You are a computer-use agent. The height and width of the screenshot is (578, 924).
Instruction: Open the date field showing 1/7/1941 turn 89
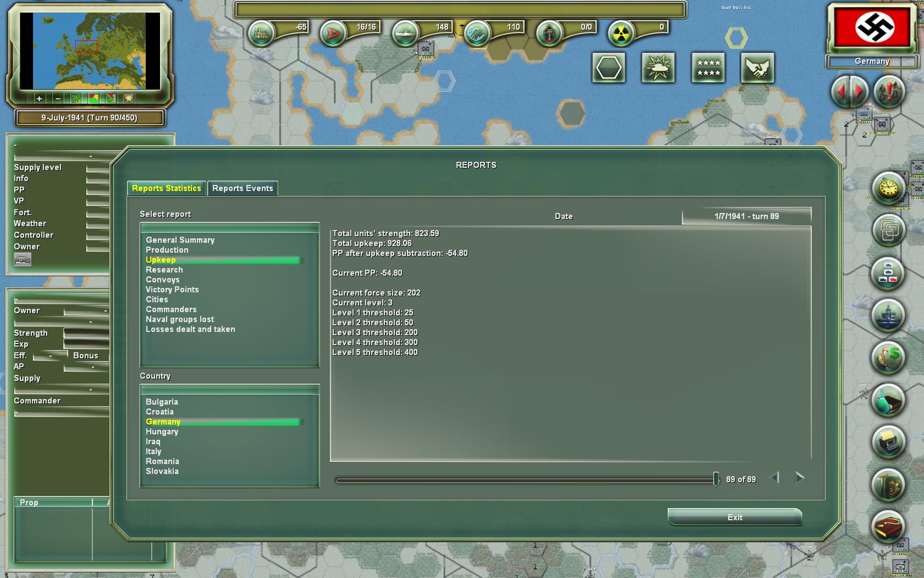tap(746, 216)
